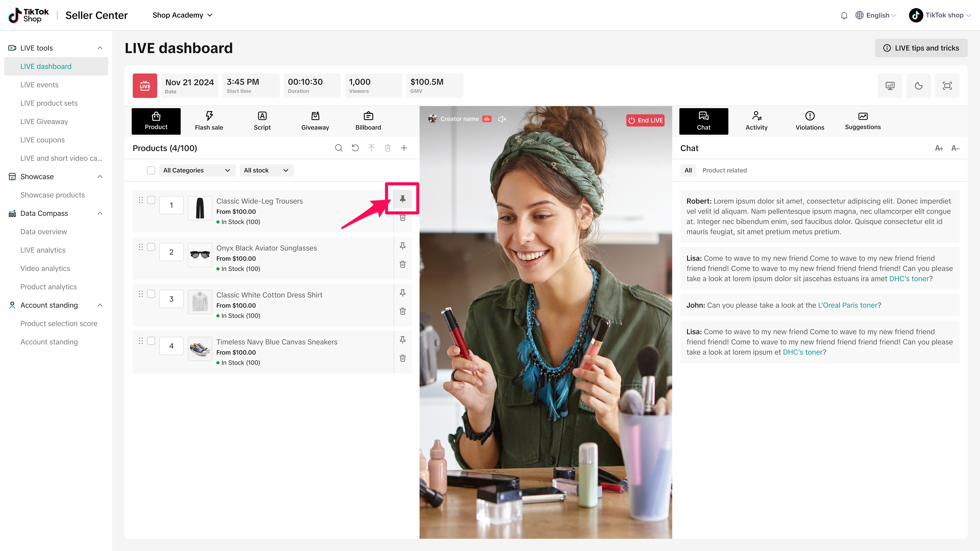Screen dimensions: 980x551
Task: Click the refresh products icon
Action: (355, 148)
